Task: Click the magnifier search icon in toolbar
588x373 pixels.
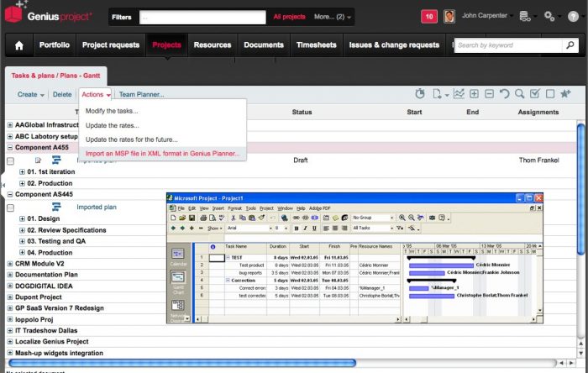Action: [519, 94]
